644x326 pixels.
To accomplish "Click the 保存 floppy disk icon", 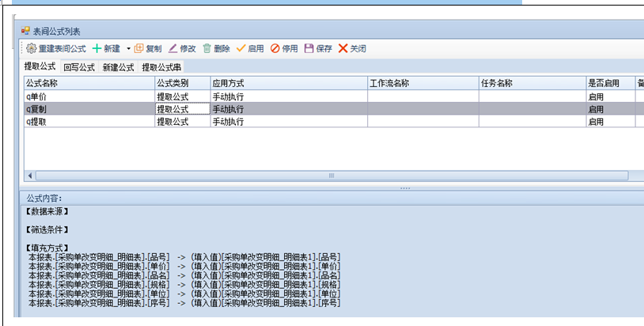I will (309, 48).
